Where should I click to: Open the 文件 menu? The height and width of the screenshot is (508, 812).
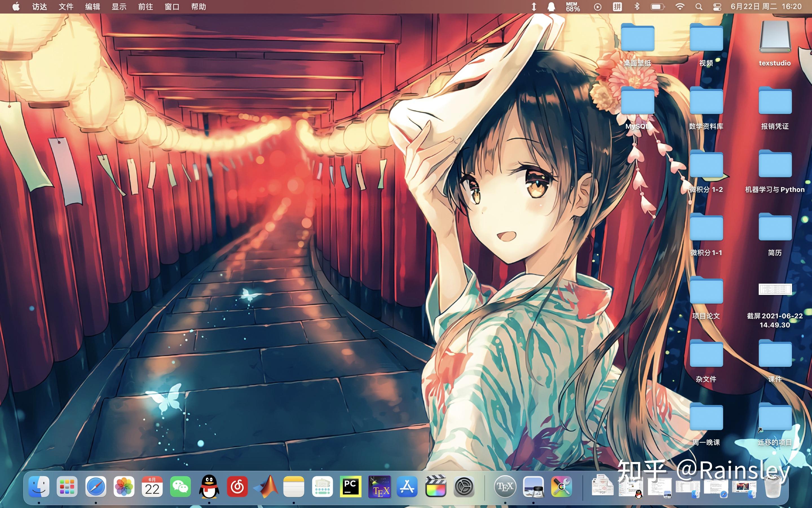pos(66,7)
